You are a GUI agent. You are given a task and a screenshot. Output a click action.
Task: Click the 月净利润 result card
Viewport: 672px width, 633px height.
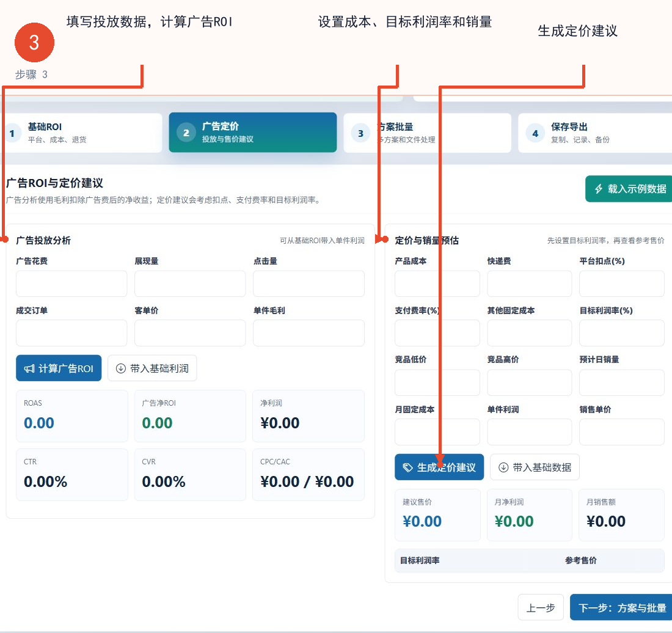tap(530, 514)
